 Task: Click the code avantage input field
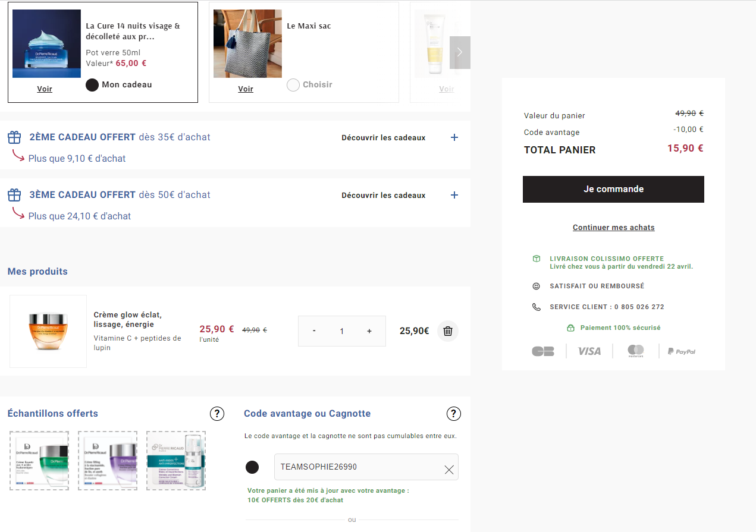[366, 467]
